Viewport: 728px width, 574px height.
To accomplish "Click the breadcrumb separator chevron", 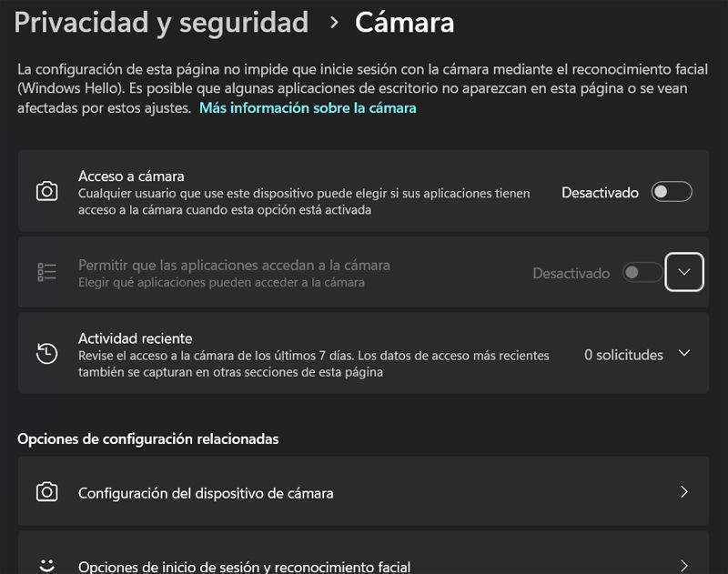I will [334, 22].
